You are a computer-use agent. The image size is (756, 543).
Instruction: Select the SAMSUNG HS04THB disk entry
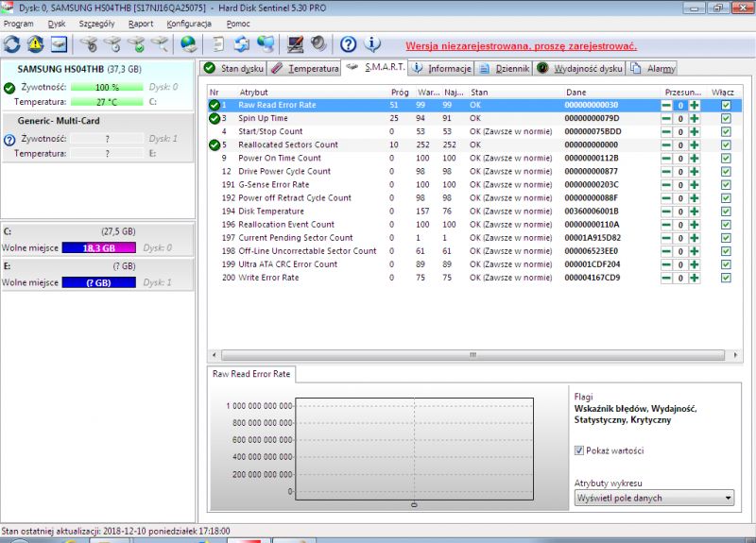pyautogui.click(x=98, y=85)
